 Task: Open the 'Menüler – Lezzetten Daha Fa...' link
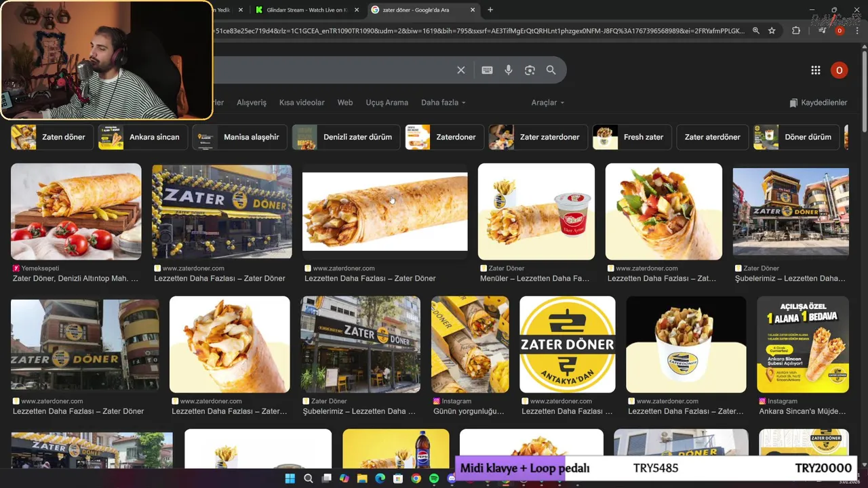pyautogui.click(x=534, y=279)
